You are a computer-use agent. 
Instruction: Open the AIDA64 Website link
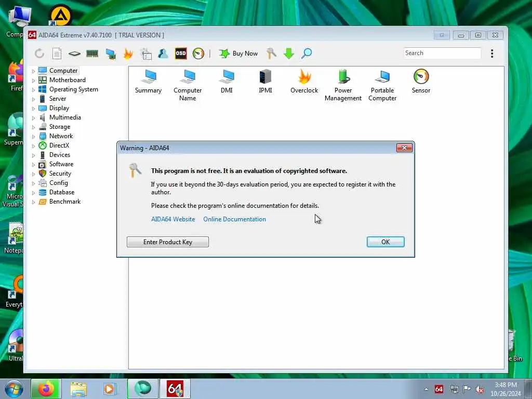173,219
